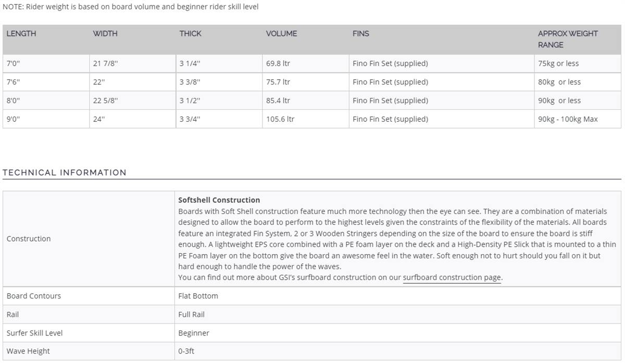Select the 7'0" length cell
This screenshot has height=364, width=625.
click(x=46, y=64)
